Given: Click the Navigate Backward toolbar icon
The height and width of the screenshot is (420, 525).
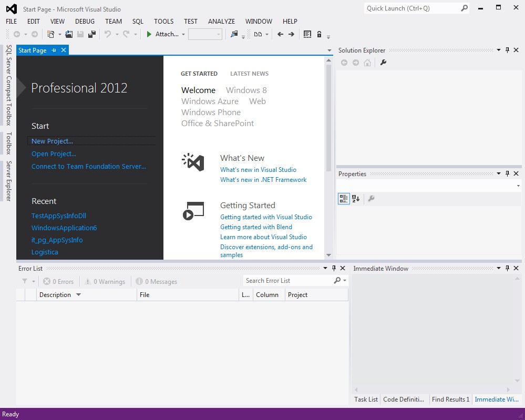Looking at the screenshot, I should (16, 34).
